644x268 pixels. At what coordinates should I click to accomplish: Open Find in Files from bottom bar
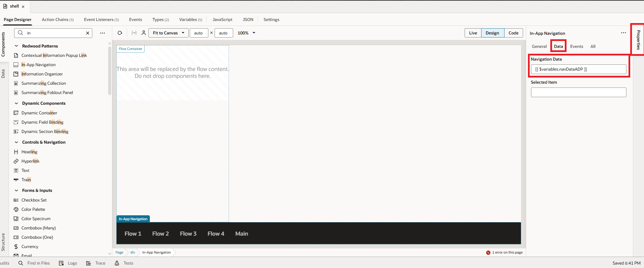point(34,263)
